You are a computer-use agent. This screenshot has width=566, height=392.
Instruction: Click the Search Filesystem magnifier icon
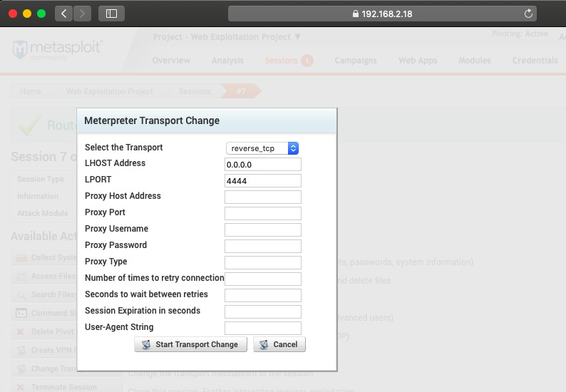pos(21,295)
